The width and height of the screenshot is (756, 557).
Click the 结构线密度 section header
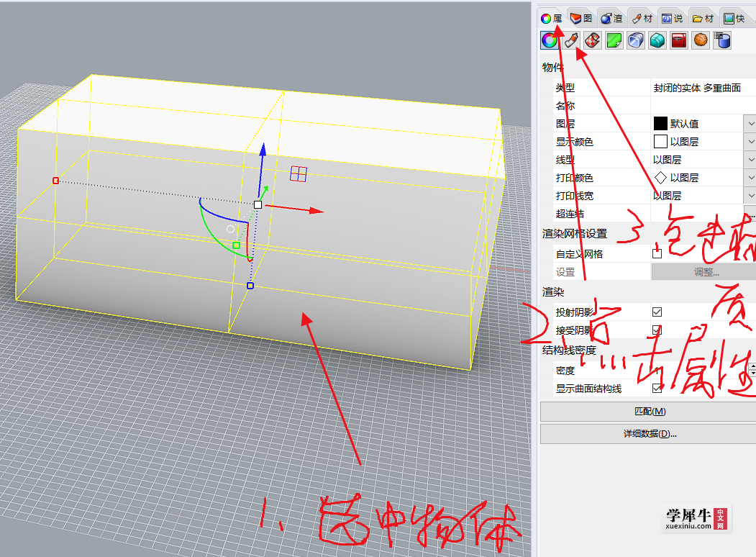point(569,350)
